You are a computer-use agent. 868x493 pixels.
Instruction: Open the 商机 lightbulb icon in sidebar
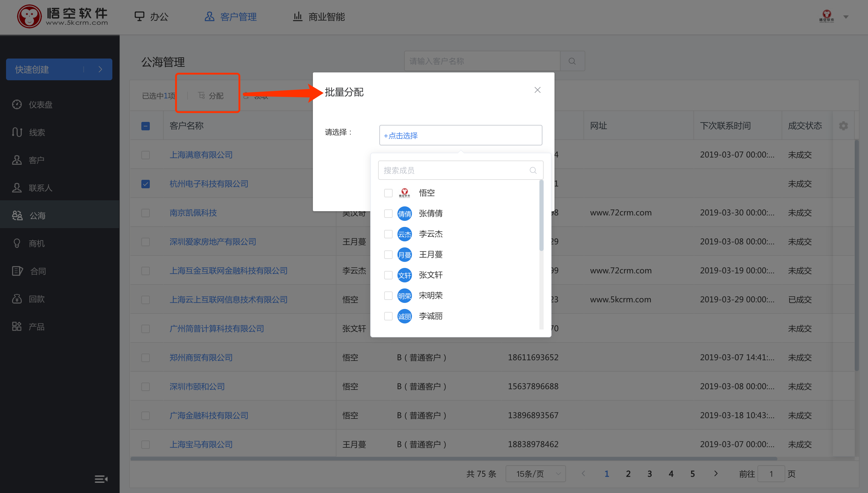click(17, 243)
